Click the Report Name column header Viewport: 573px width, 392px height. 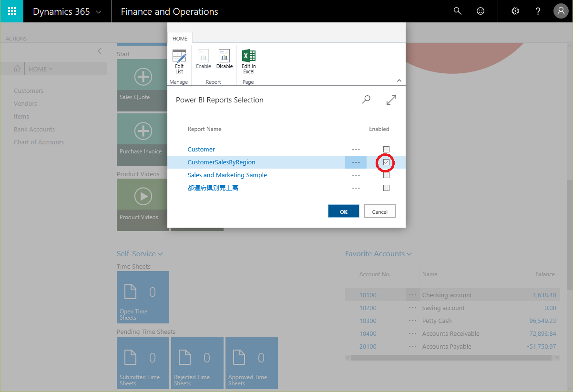point(204,129)
